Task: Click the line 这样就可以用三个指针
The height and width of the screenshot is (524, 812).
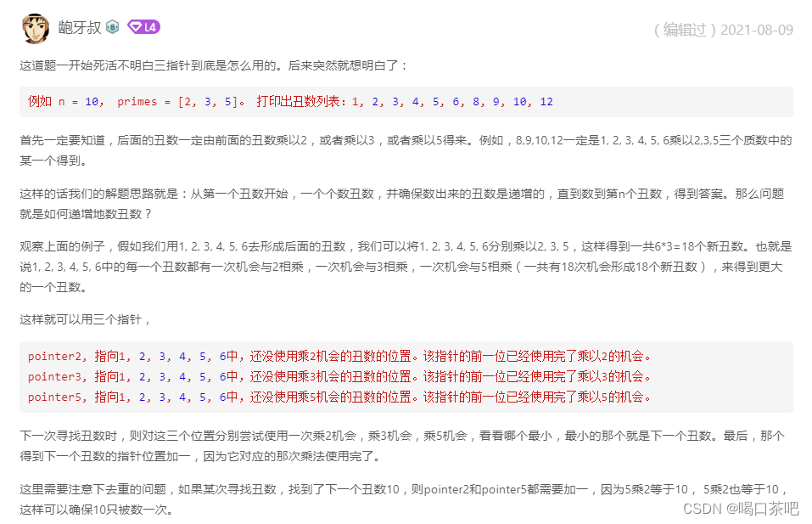Action: pos(86,319)
